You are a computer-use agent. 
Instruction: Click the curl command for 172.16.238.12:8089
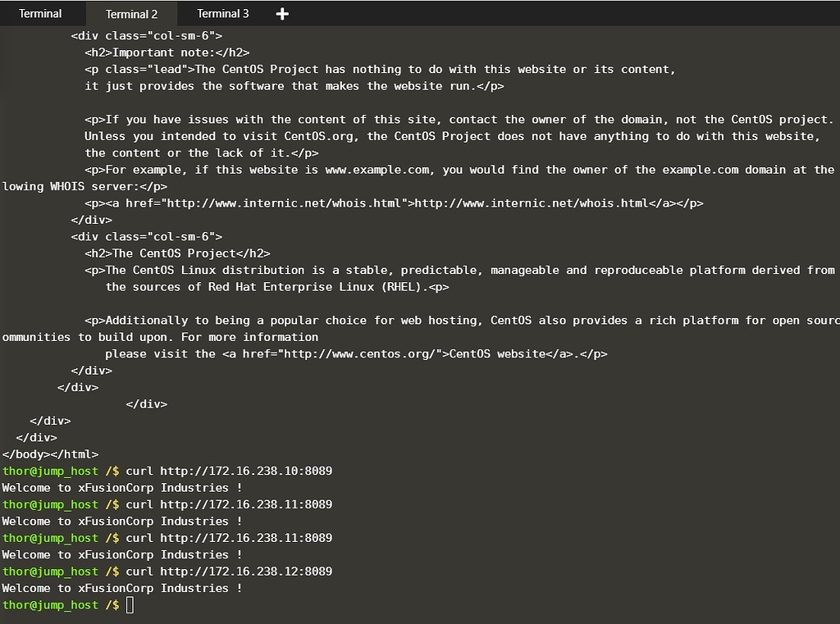pyautogui.click(x=229, y=572)
